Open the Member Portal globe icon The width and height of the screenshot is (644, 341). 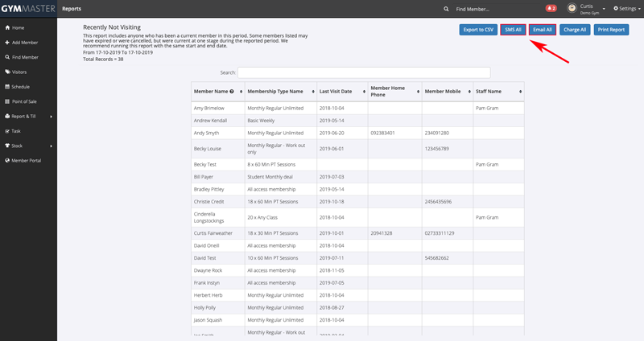[x=7, y=160]
